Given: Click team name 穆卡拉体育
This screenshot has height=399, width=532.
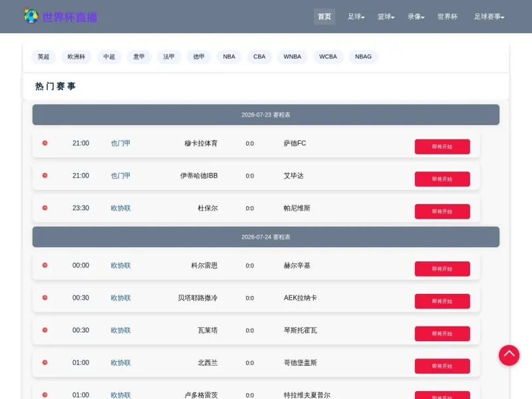Looking at the screenshot, I should tap(201, 143).
